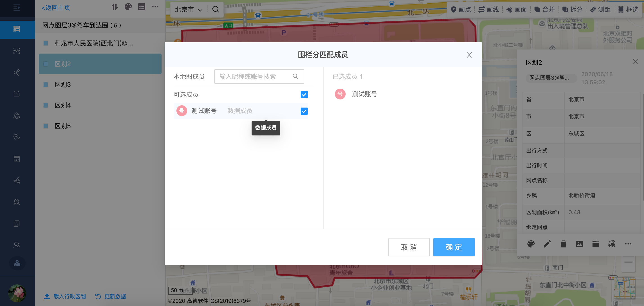This screenshot has width=644, height=306.
Task: Expand the 北京市 city dropdown
Action: tap(189, 9)
